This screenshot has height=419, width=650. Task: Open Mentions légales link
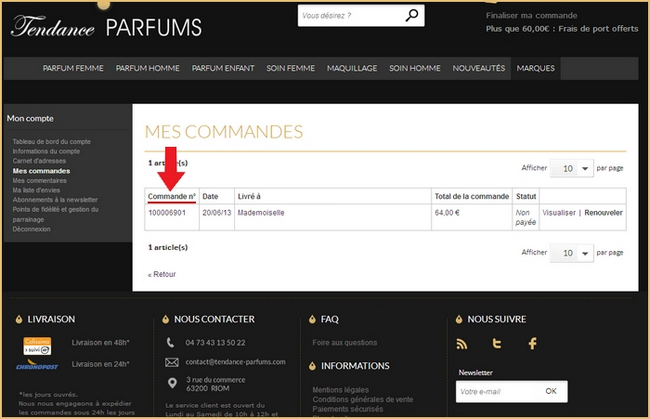pyautogui.click(x=340, y=390)
